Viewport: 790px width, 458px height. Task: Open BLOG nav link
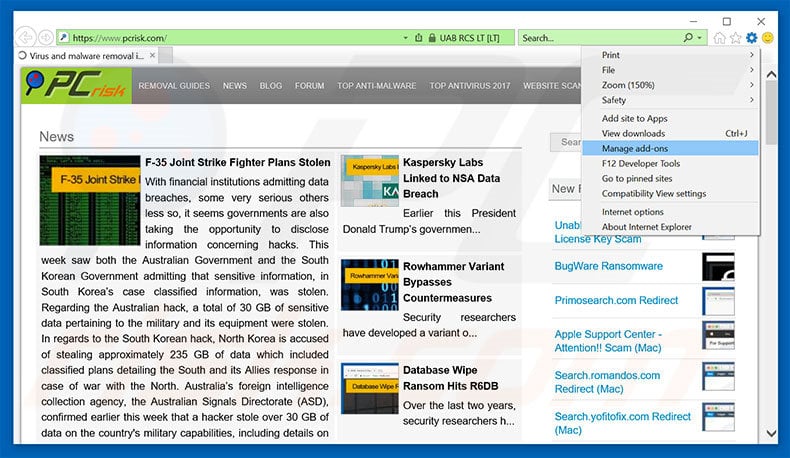[x=271, y=86]
